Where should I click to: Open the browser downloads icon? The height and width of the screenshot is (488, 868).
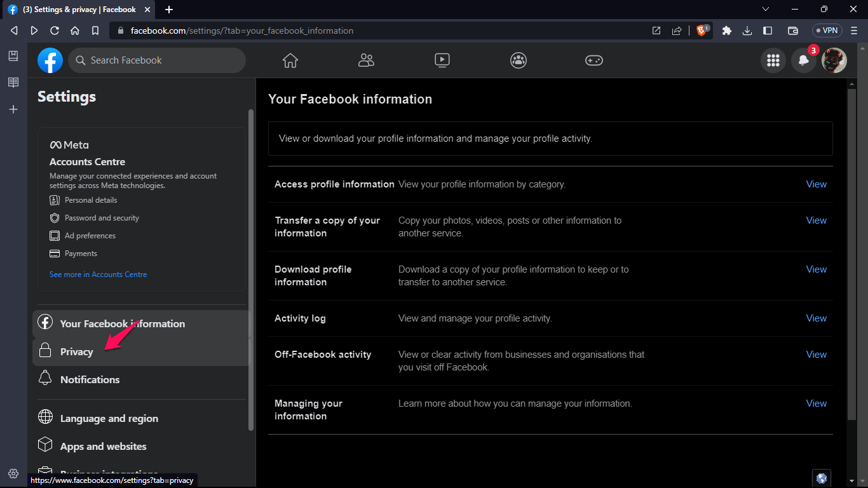pos(747,30)
